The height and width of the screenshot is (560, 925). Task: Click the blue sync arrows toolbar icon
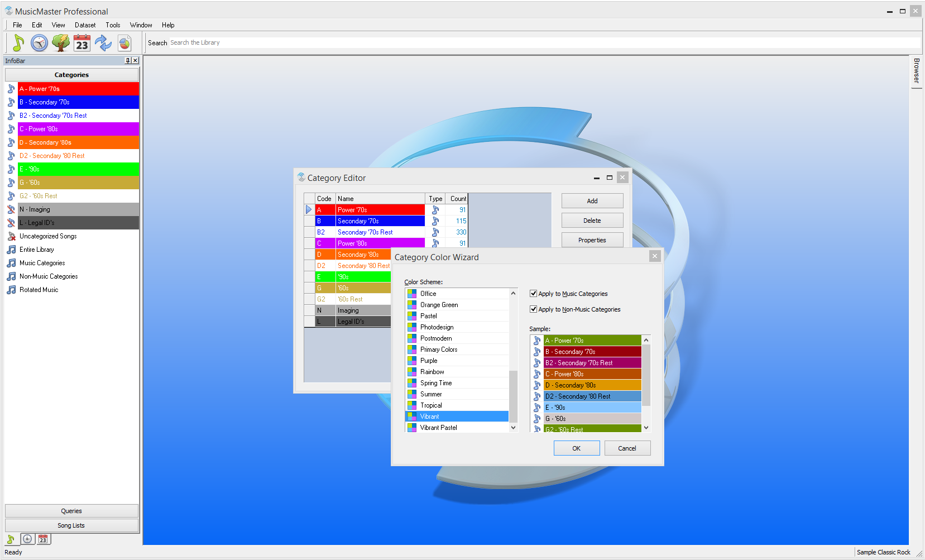point(103,43)
